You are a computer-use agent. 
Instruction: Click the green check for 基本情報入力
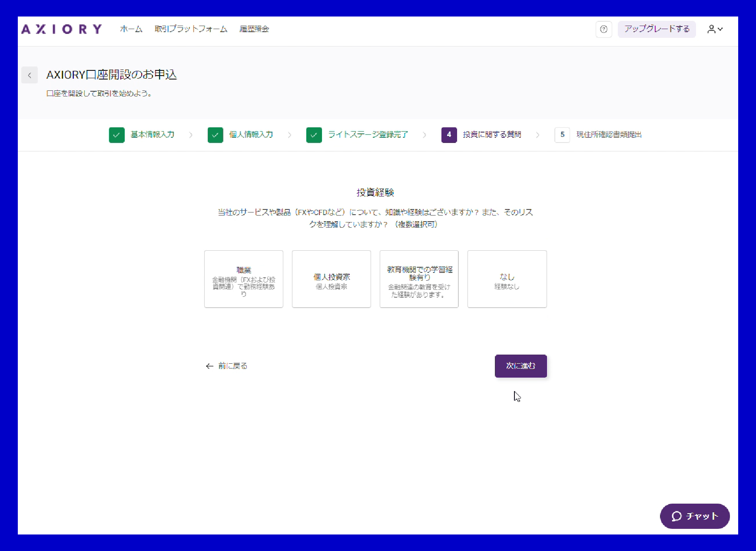[117, 135]
